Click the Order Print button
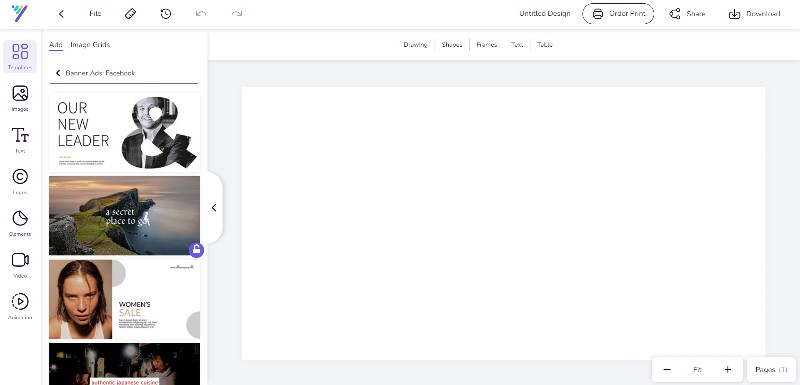 coord(618,14)
